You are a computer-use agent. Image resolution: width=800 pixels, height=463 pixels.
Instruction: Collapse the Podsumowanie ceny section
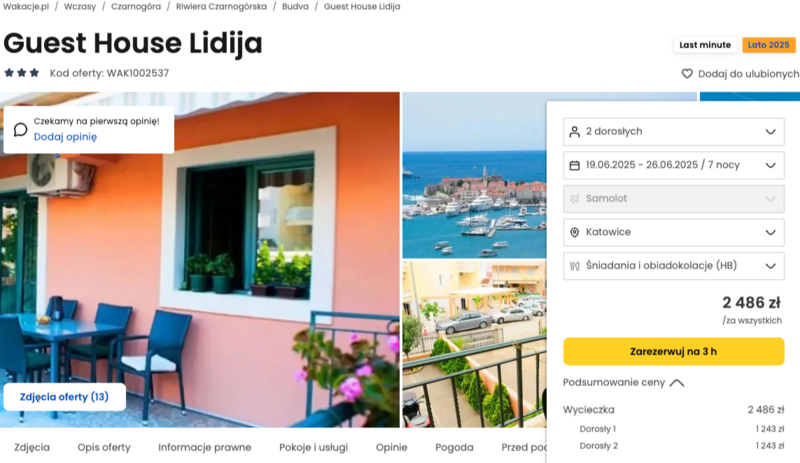pos(623,382)
